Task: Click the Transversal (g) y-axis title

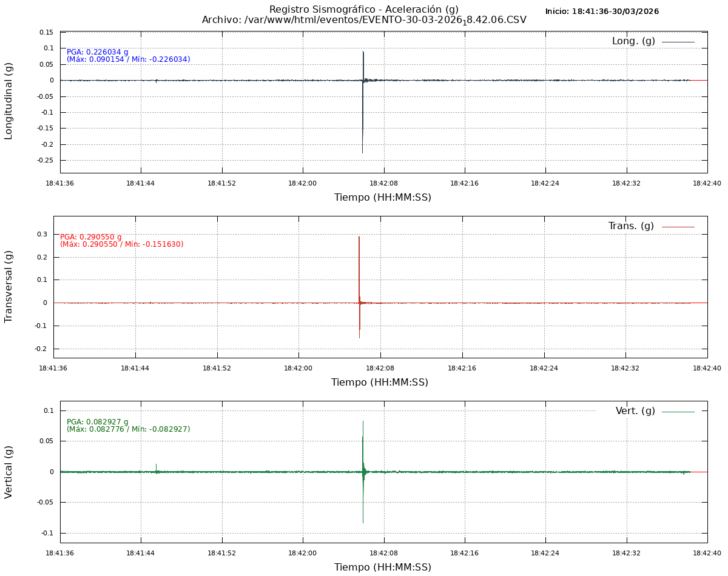Action: click(8, 286)
